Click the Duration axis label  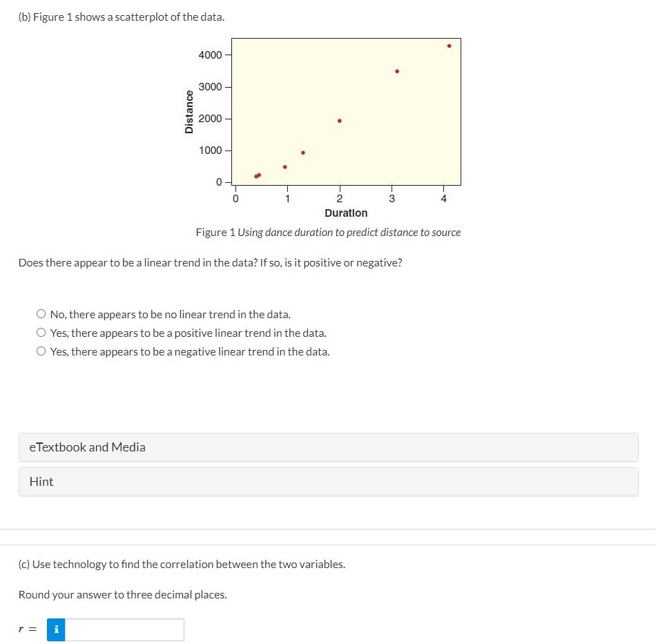coord(345,213)
